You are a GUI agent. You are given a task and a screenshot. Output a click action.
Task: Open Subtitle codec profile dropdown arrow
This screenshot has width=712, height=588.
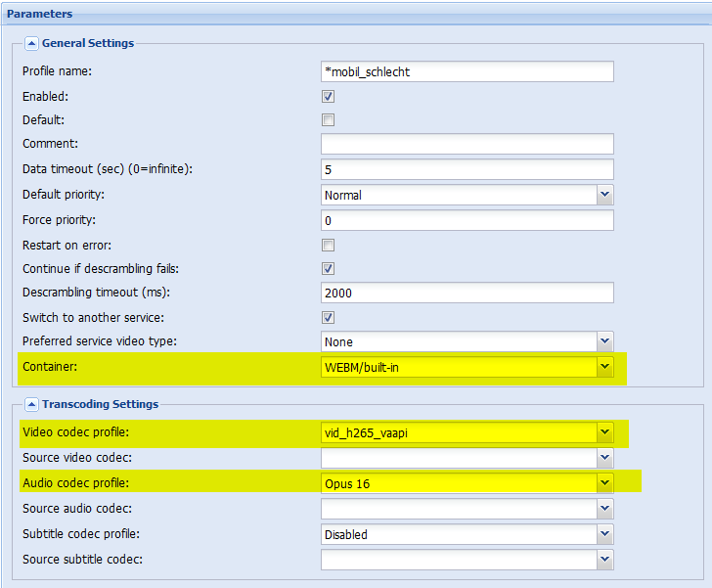(x=604, y=534)
